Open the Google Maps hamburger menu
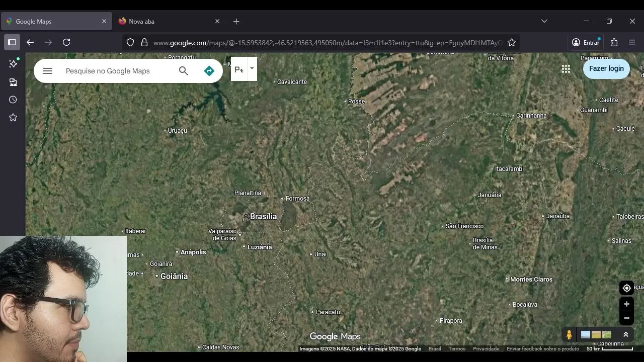 point(48,71)
